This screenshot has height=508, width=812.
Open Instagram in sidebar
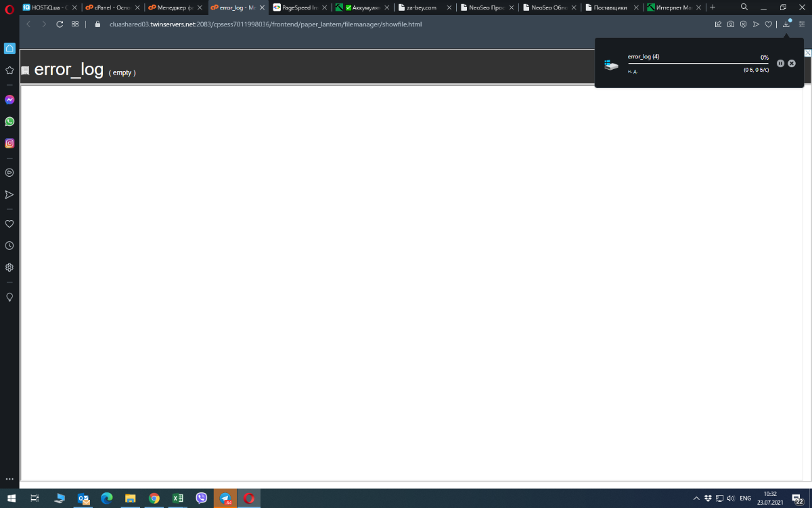click(9, 143)
